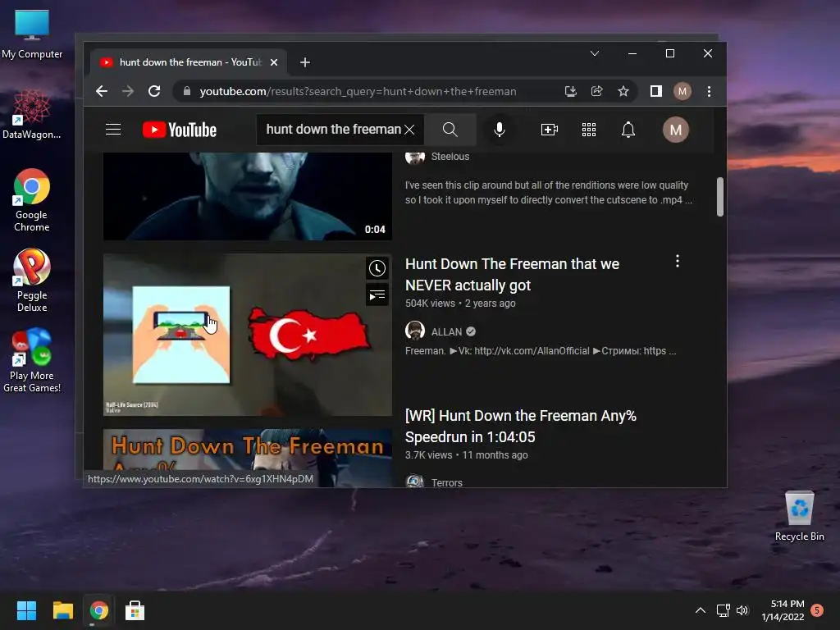Open the ALLAN channel name
The width and height of the screenshot is (840, 630).
446,332
